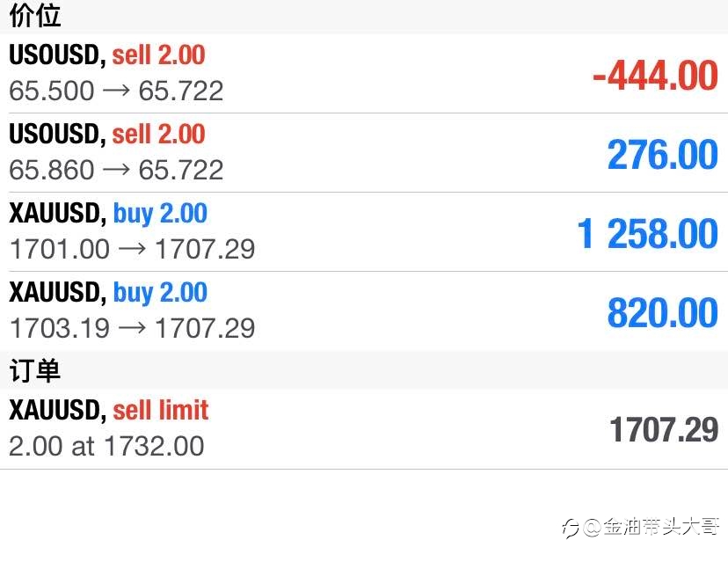Open the USOUSD sell position at 65.860
Viewport: 728px width, 562px height.
click(364, 153)
